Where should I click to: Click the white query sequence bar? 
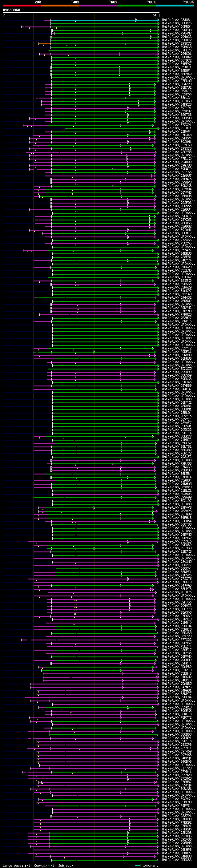[81, 12]
